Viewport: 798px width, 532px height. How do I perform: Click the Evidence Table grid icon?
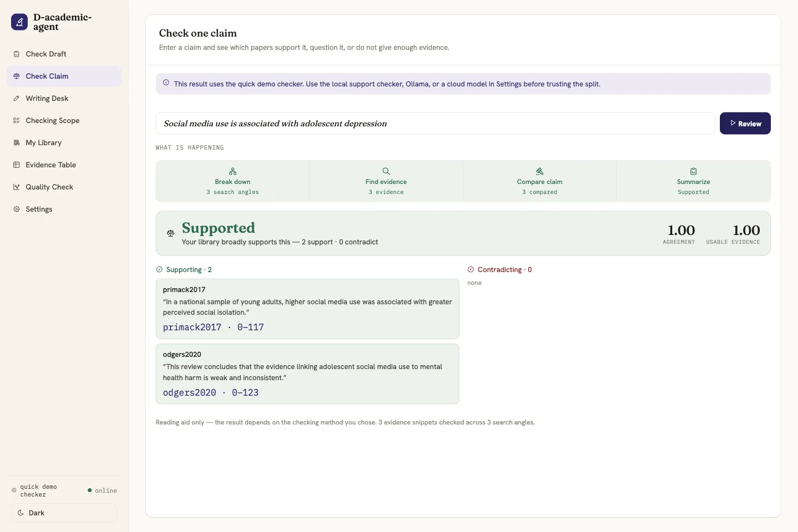[x=17, y=165]
